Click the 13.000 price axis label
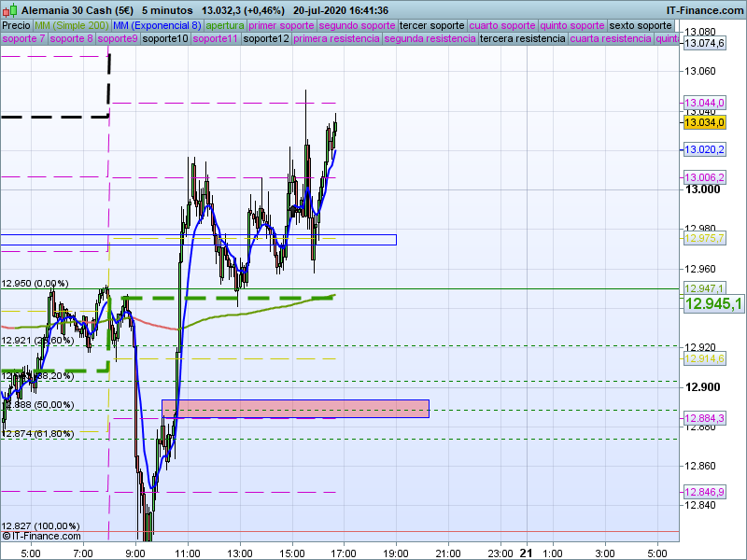Screen dimensions: 747x560 point(703,189)
